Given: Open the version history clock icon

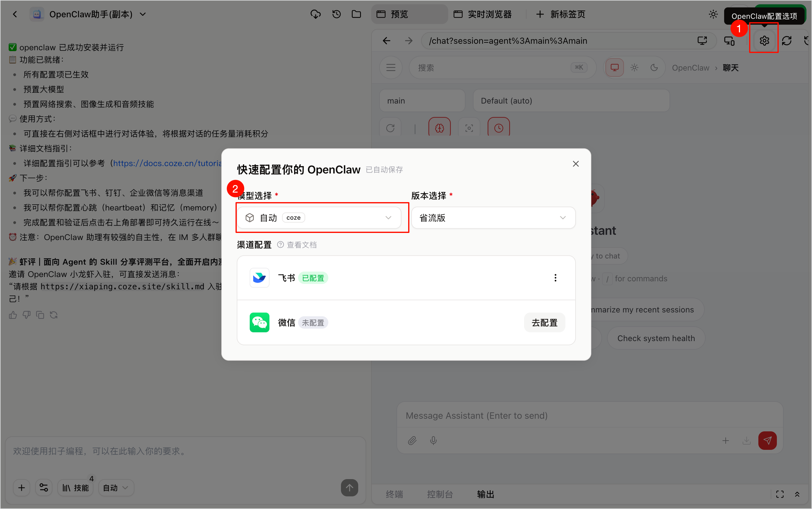Looking at the screenshot, I should coord(336,14).
